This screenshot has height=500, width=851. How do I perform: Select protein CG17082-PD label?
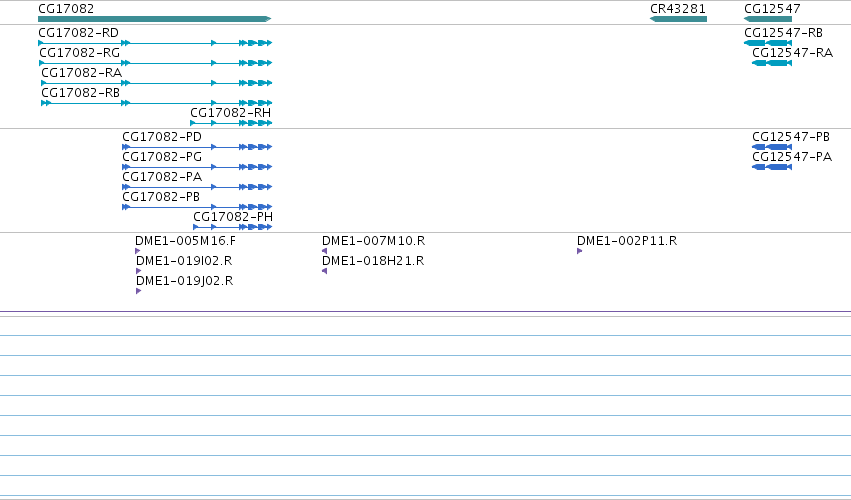point(162,137)
